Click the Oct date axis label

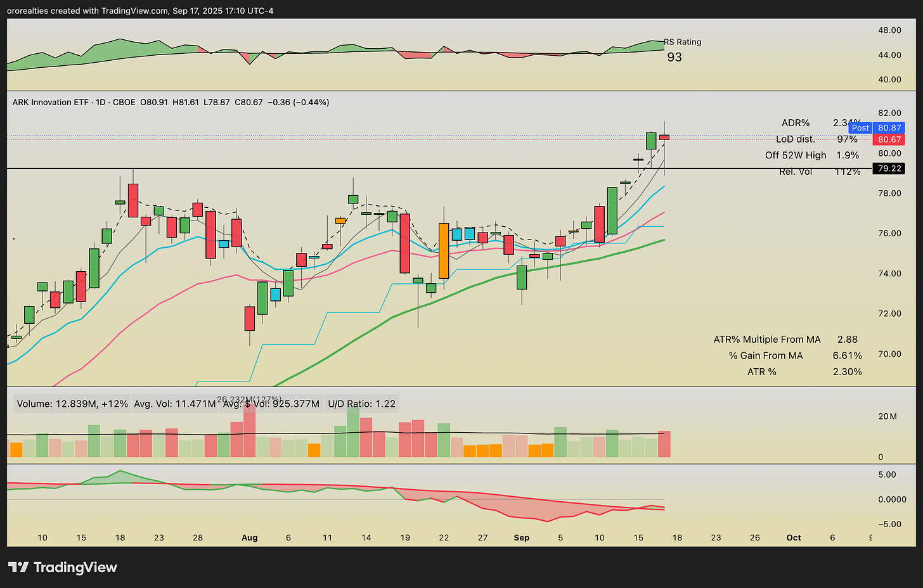(794, 537)
